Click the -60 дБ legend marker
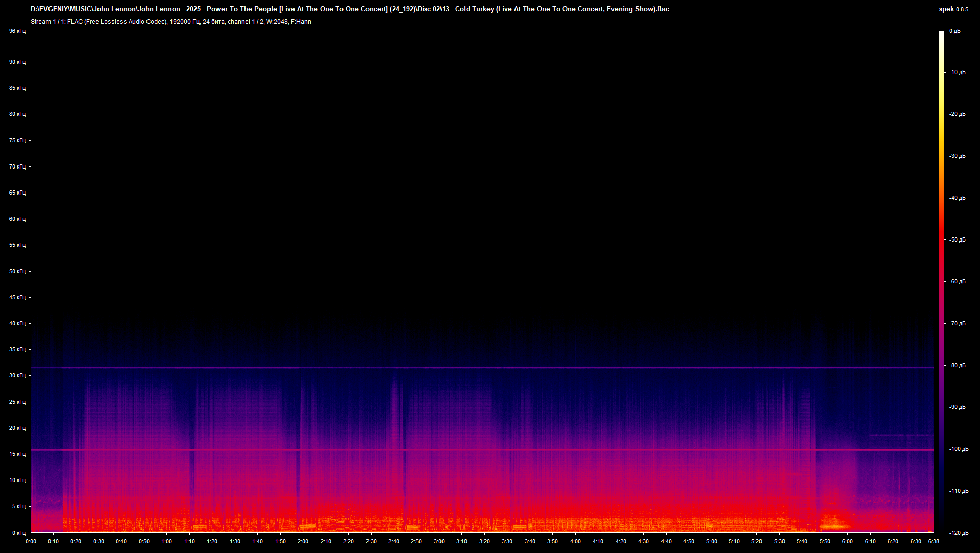Screen dimensions: 980x553 [x=957, y=281]
